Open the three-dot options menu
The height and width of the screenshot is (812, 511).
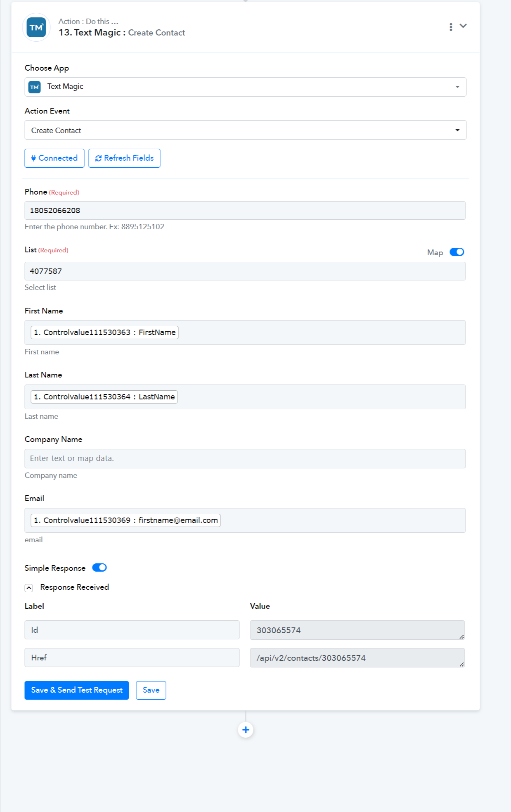tap(451, 27)
